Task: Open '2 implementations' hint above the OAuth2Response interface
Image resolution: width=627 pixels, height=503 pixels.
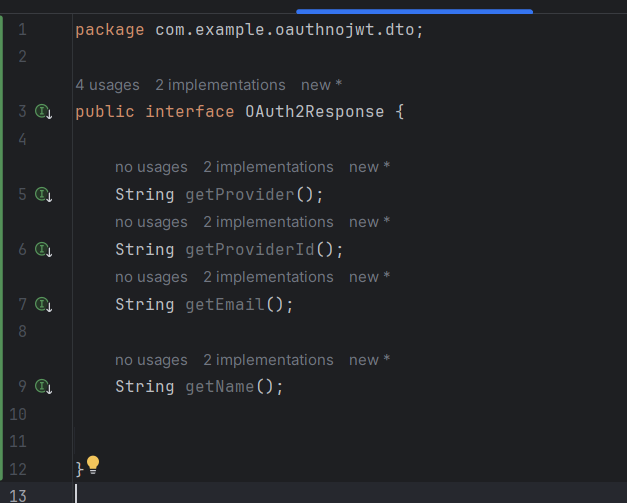Action: click(220, 85)
